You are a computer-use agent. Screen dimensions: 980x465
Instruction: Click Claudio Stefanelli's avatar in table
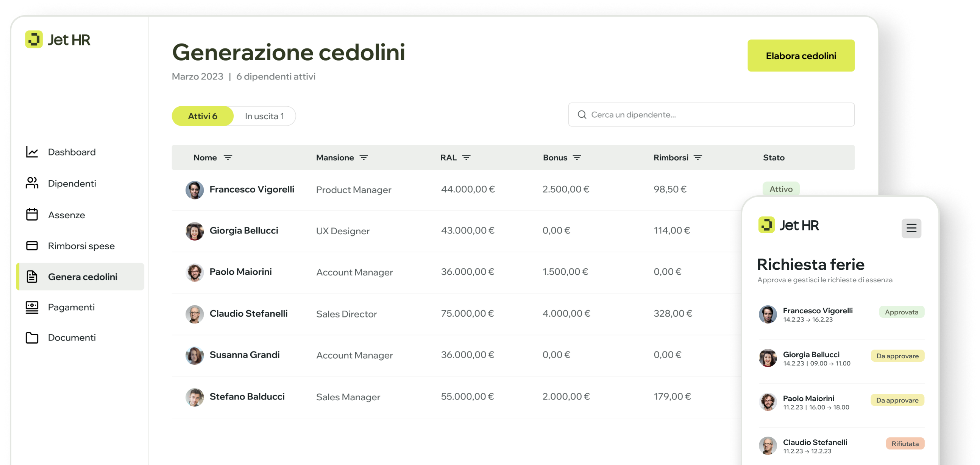194,314
